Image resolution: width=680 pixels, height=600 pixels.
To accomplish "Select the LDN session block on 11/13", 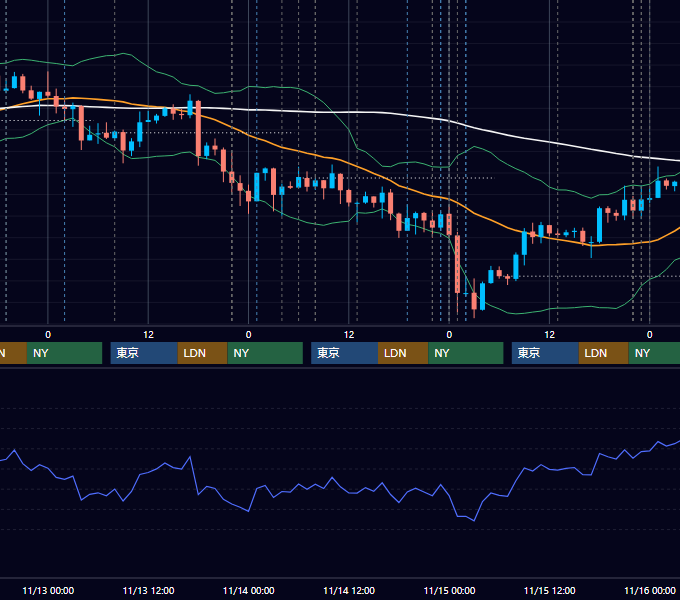I will 202,353.
